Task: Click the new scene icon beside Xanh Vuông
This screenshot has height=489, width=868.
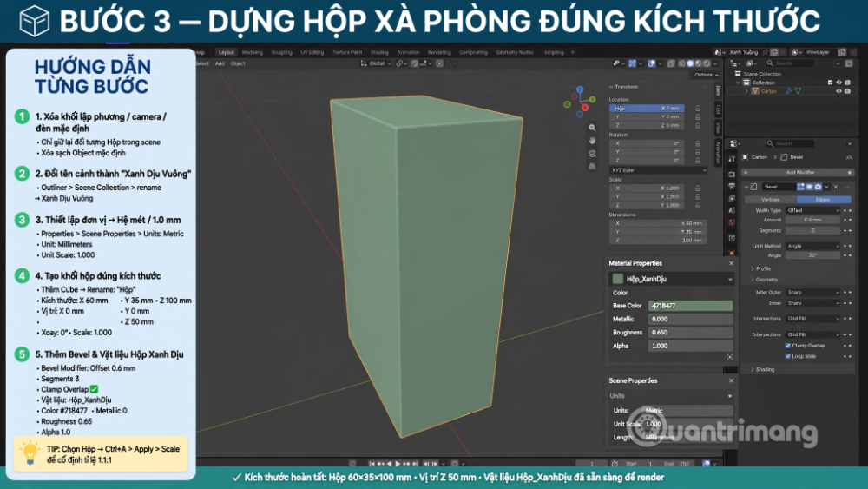Action: coord(774,52)
